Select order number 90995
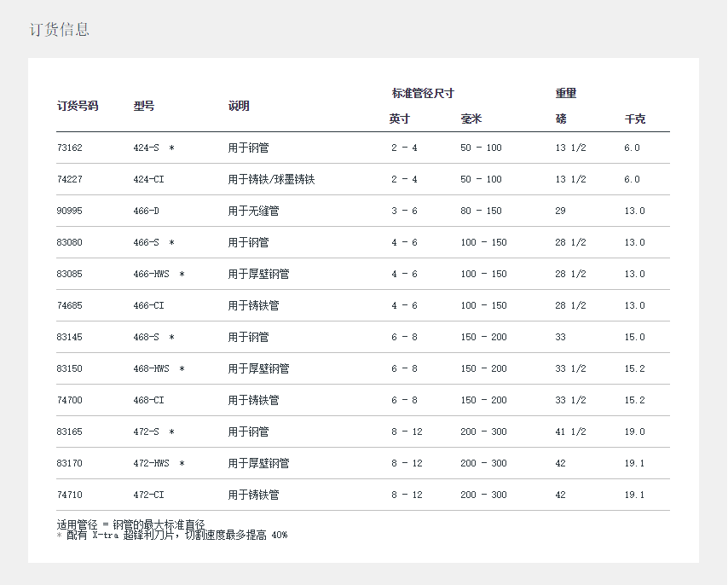728x585 pixels. coord(70,211)
